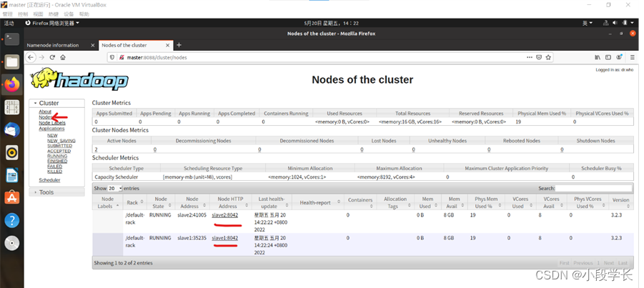Sort by Node HTTP Address column
Screen dimensions: 644x288
point(230,202)
